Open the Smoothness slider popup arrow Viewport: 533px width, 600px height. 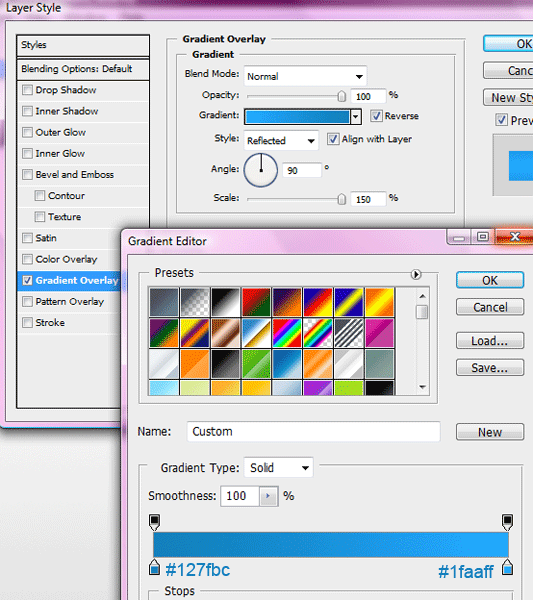[x=268, y=496]
